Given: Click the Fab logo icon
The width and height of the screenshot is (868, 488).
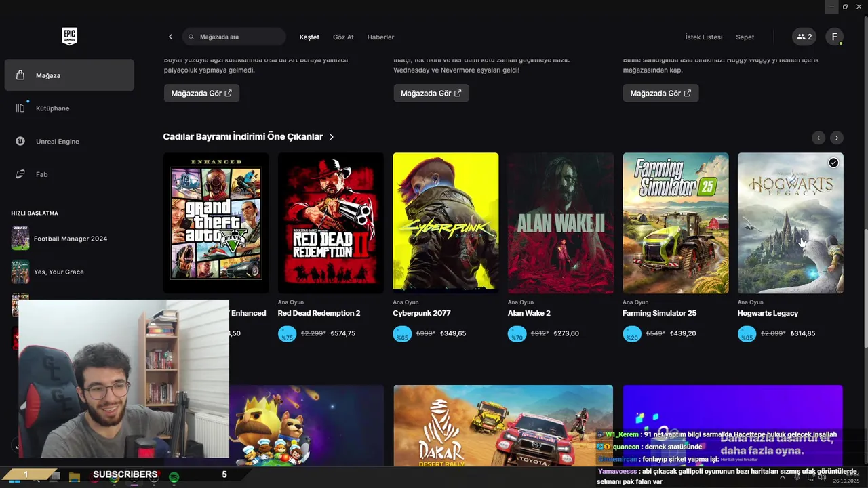Looking at the screenshot, I should pos(20,174).
